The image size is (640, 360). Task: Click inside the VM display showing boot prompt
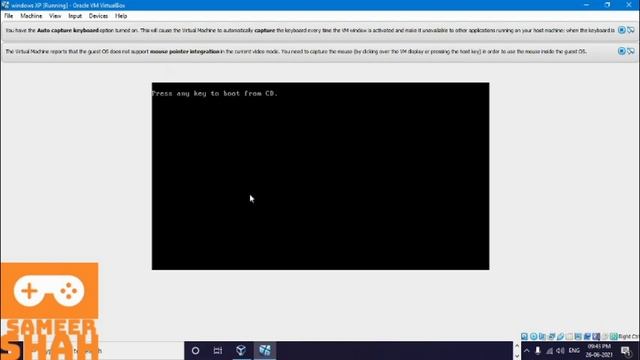[x=320, y=176]
